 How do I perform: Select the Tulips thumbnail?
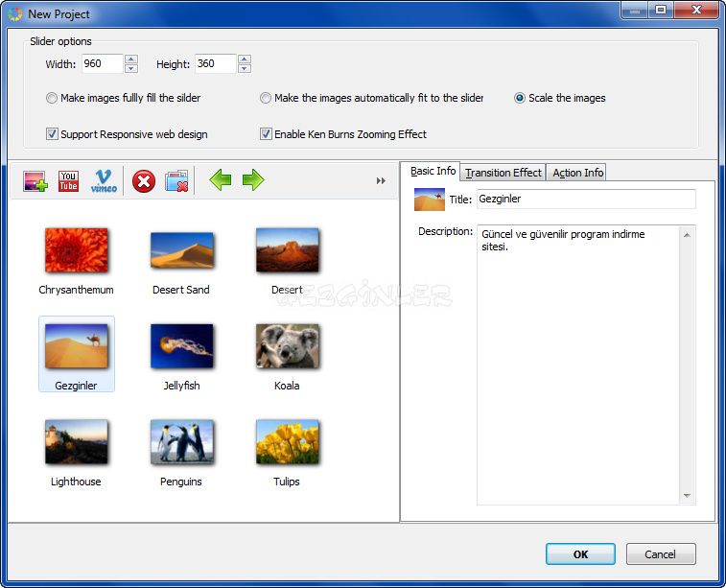[288, 442]
